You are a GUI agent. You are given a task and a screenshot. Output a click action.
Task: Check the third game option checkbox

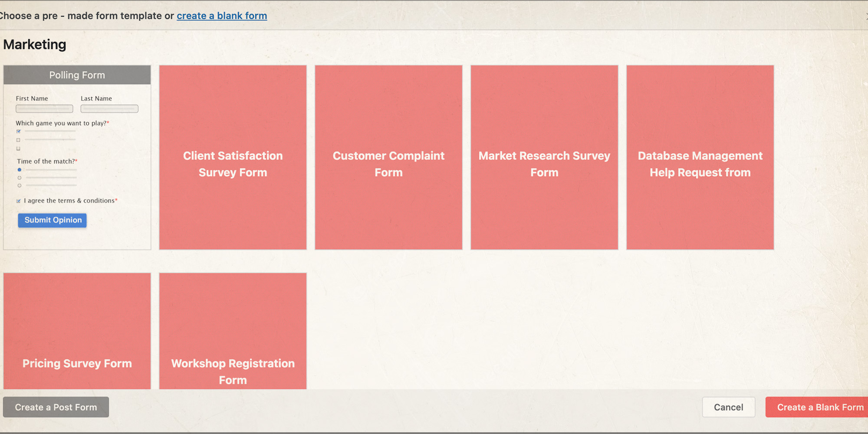[18, 148]
